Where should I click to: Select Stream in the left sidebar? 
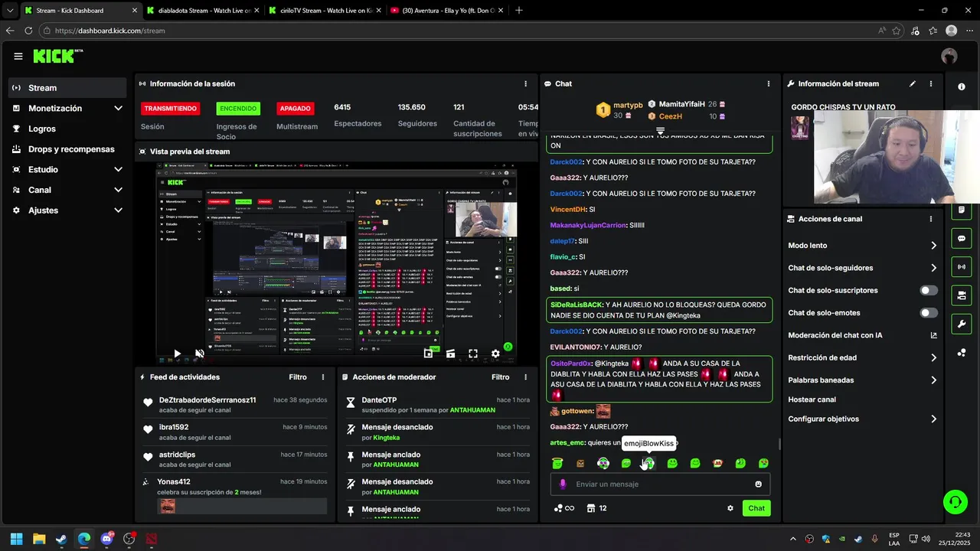(68, 88)
